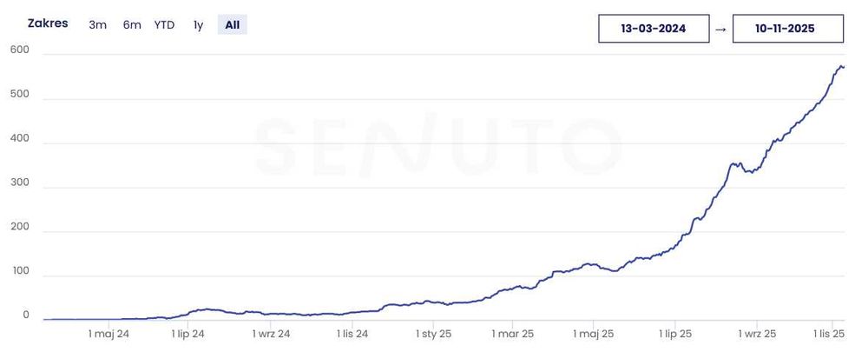Image resolution: width=868 pixels, height=352 pixels.
Task: Click the end date field 10-11-2025
Action: tap(788, 29)
